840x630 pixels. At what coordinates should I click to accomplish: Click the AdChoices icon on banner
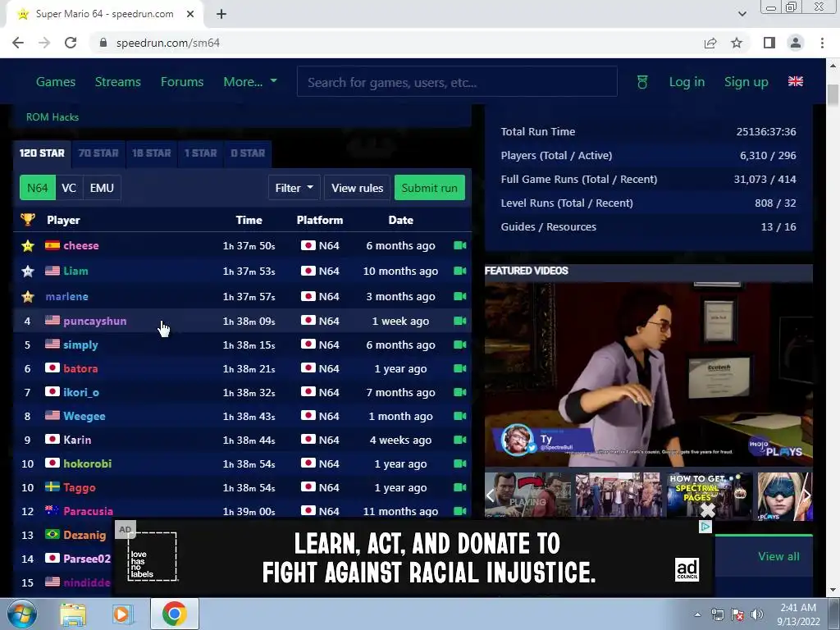pyautogui.click(x=706, y=527)
